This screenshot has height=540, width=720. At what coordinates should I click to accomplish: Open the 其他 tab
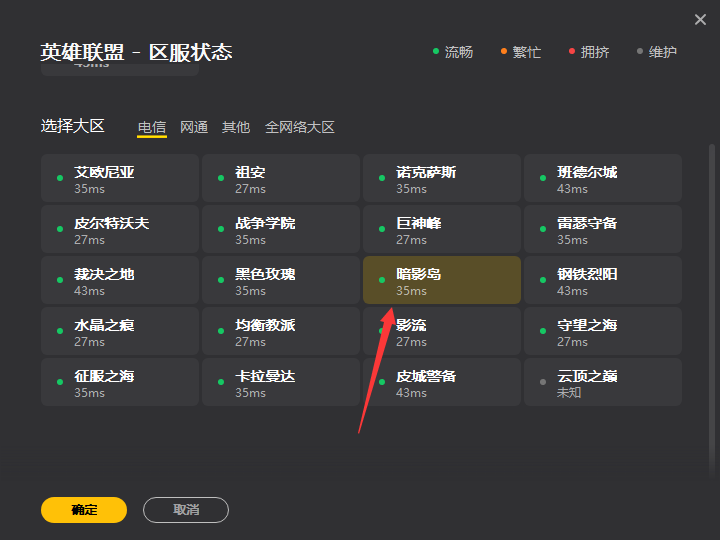[x=236, y=127]
